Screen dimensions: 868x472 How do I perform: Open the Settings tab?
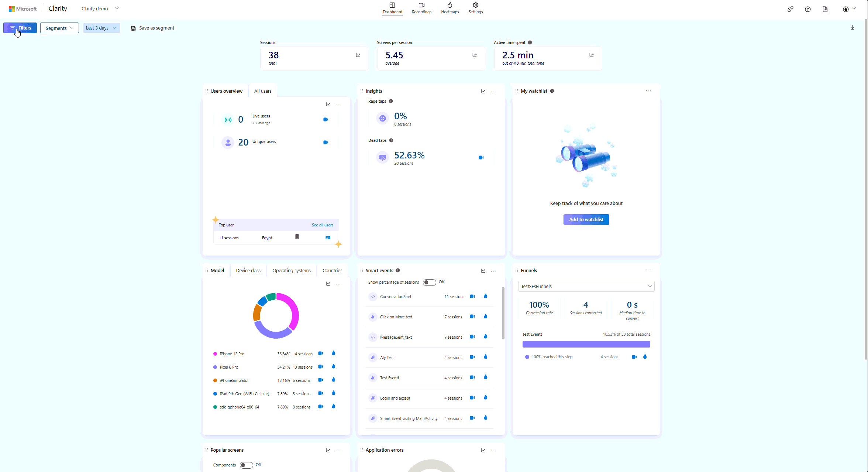click(476, 8)
